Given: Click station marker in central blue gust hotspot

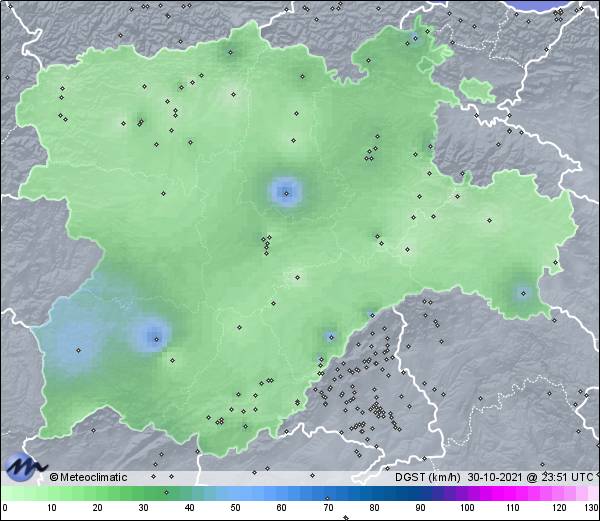Looking at the screenshot, I should click(x=286, y=194).
